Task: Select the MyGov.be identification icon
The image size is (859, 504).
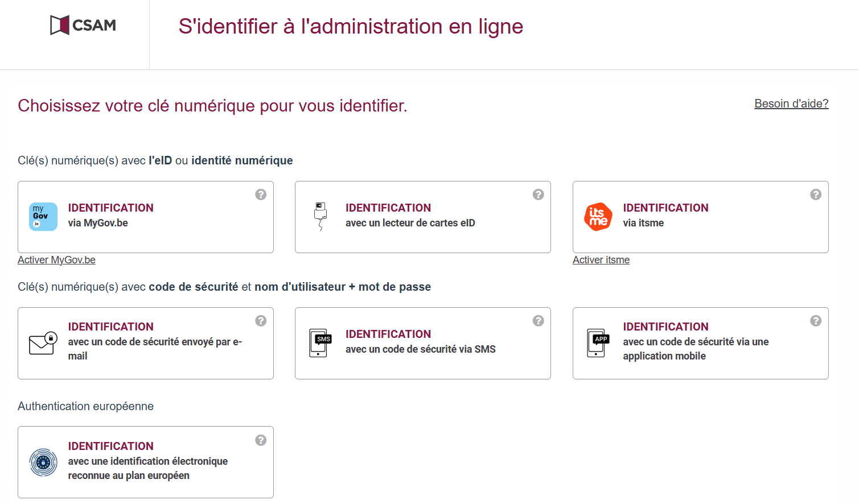Action: pyautogui.click(x=43, y=216)
